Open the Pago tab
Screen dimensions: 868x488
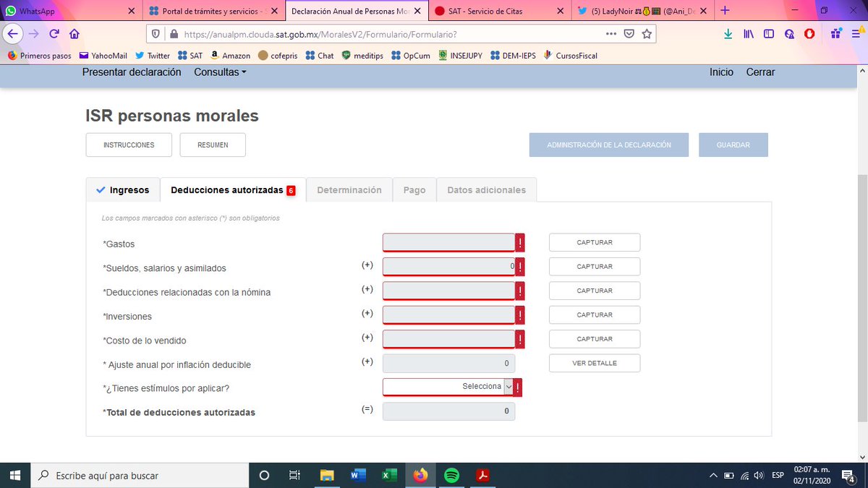tap(414, 190)
